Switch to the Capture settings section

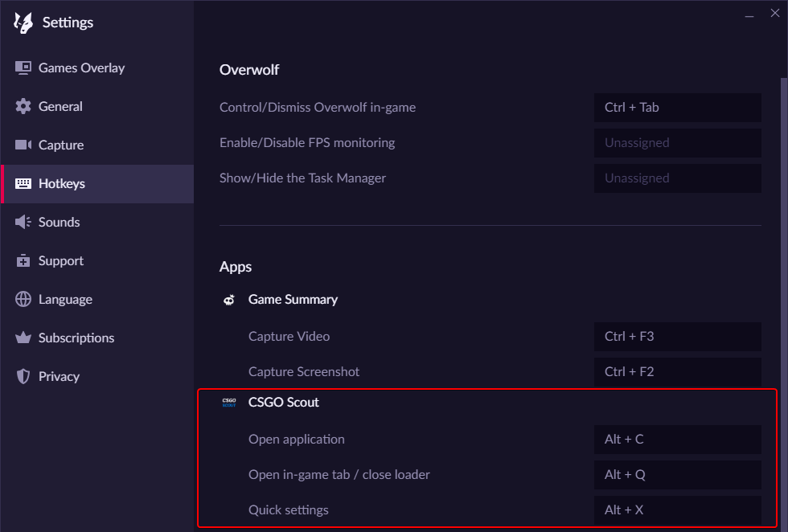(x=97, y=145)
